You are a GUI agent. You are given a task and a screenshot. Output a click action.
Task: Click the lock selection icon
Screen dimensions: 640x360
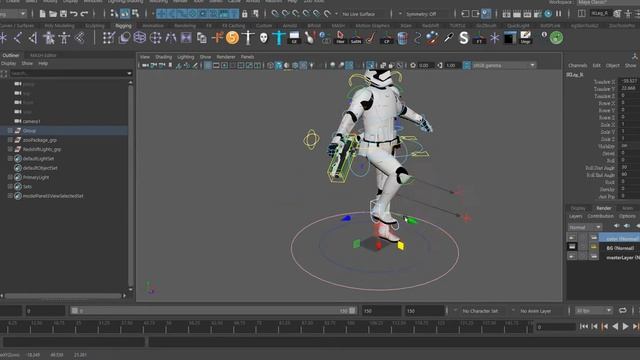click(244, 14)
